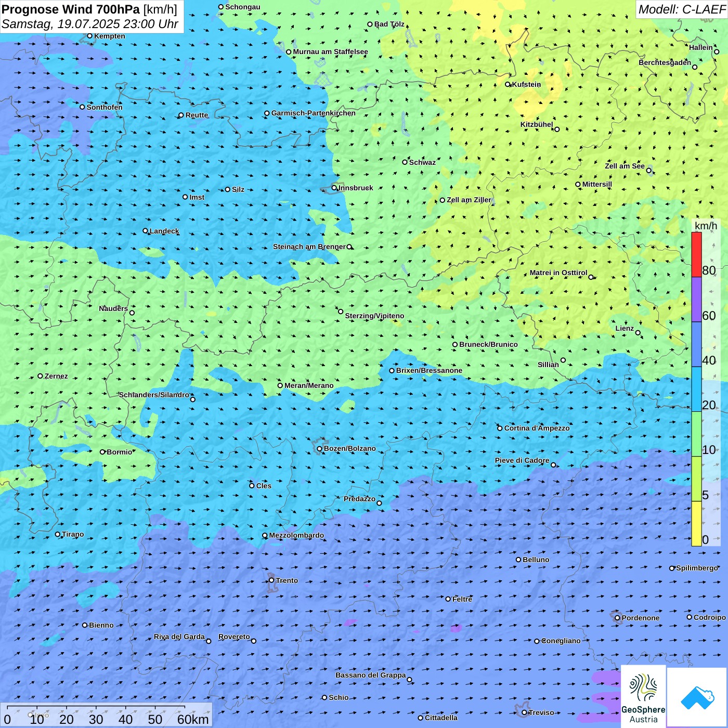Click the Pordenone label
The height and width of the screenshot is (728, 728).
pos(641,618)
